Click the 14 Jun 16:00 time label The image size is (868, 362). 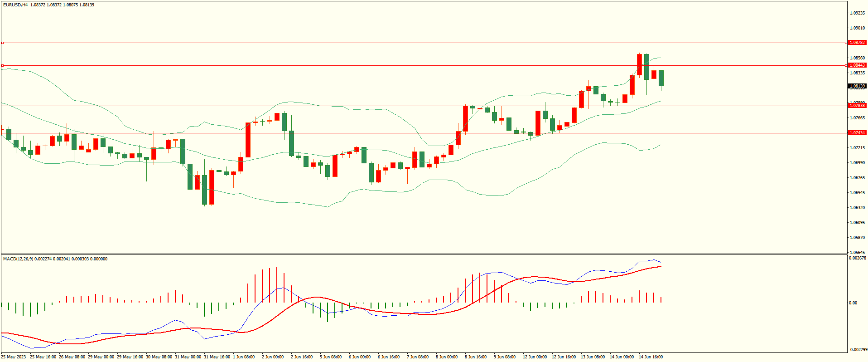pyautogui.click(x=650, y=357)
